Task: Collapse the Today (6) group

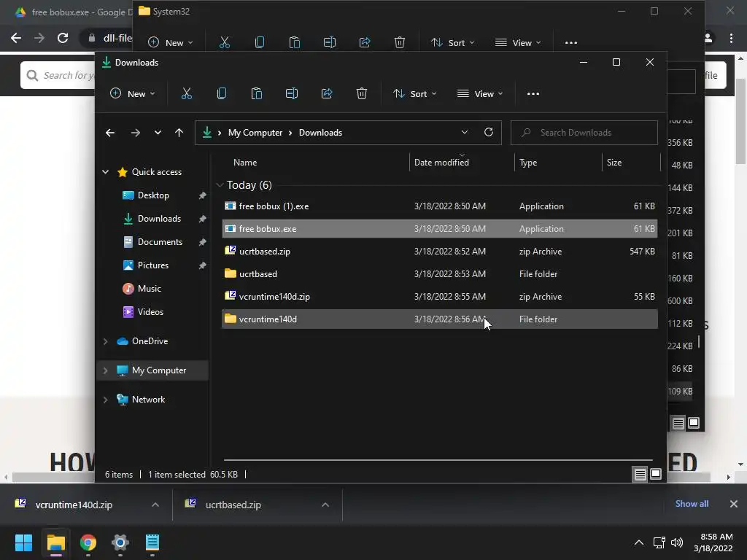Action: 220,184
